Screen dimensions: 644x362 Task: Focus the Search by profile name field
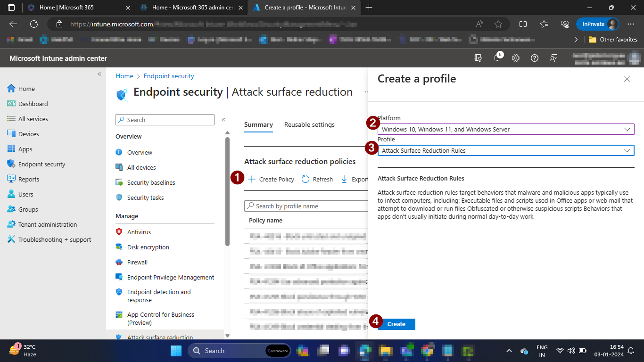click(x=306, y=206)
